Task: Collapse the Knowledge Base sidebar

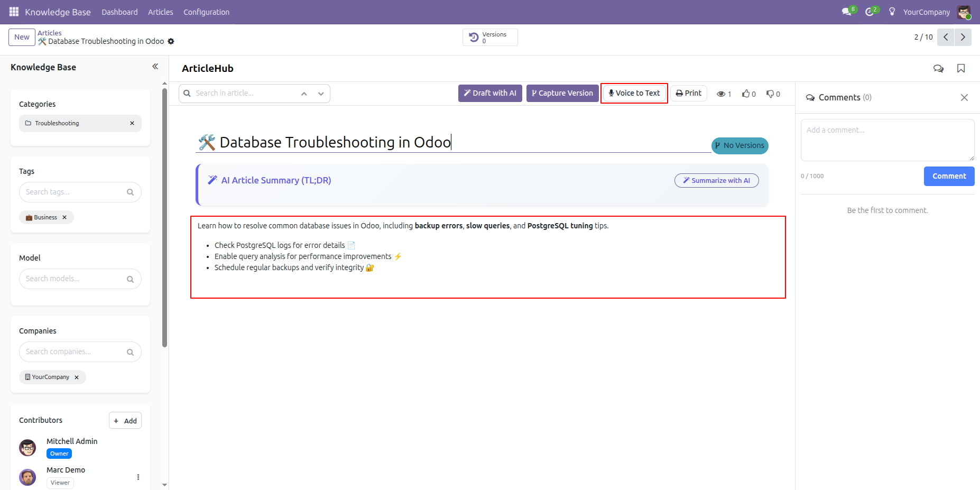Action: tap(155, 67)
